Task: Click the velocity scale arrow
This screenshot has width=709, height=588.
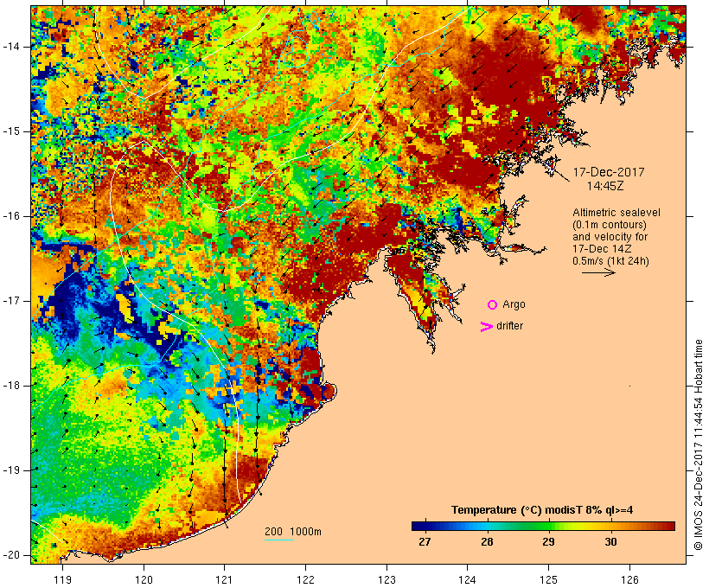Action: (598, 272)
